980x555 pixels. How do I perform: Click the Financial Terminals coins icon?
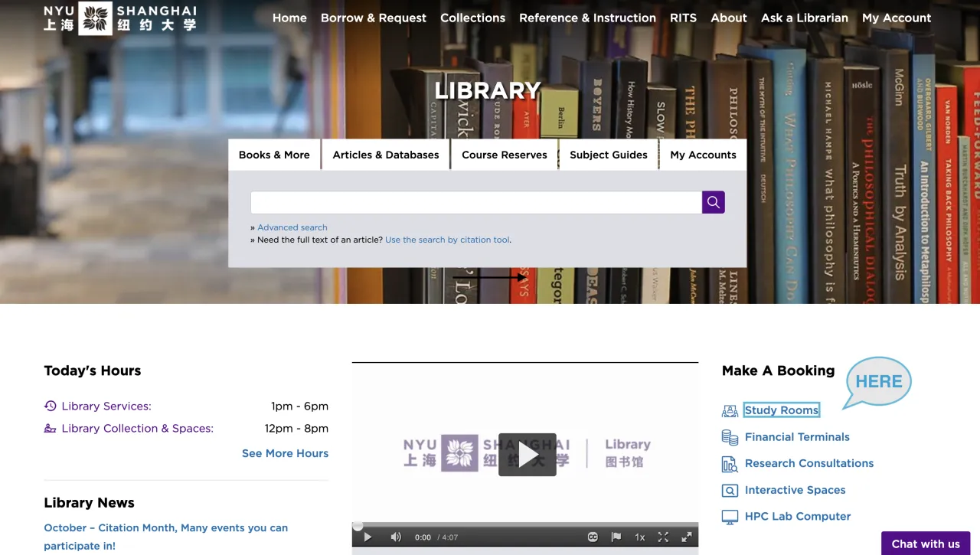(x=730, y=437)
